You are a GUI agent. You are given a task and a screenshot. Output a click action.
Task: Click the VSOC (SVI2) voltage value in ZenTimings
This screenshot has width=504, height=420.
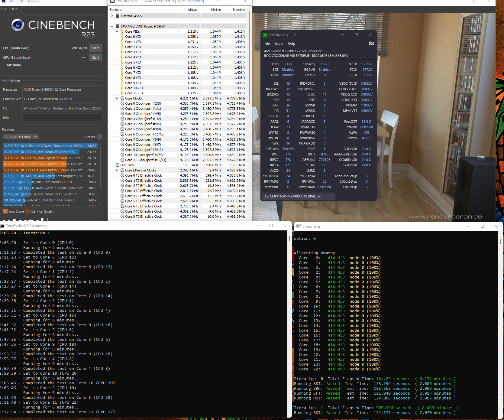(367, 83)
